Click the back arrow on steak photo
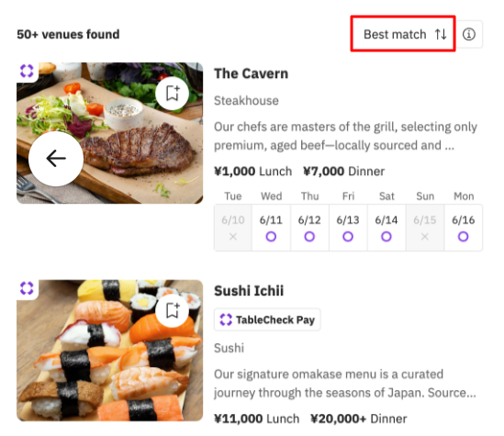The height and width of the screenshot is (436, 504). click(56, 159)
